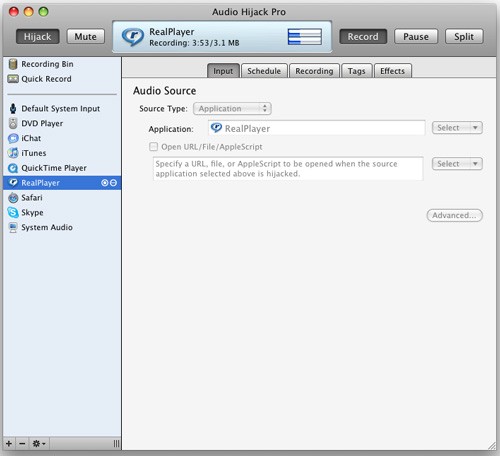Screen dimensions: 500x456
Task: Select the RealPlayer session row
Action: 62,183
